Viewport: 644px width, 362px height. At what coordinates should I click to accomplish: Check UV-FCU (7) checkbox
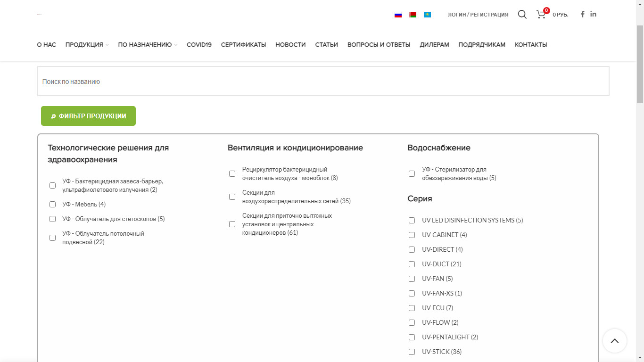point(412,308)
